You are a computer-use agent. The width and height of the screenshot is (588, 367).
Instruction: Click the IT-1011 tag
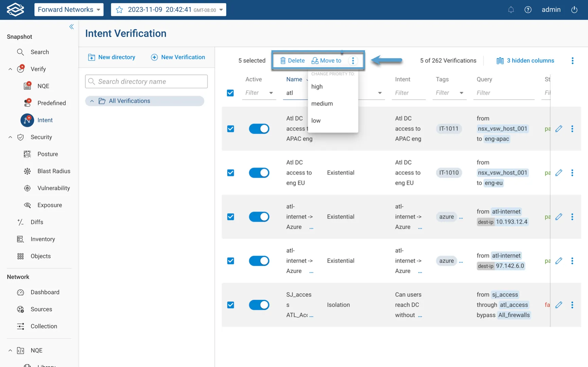click(x=449, y=129)
